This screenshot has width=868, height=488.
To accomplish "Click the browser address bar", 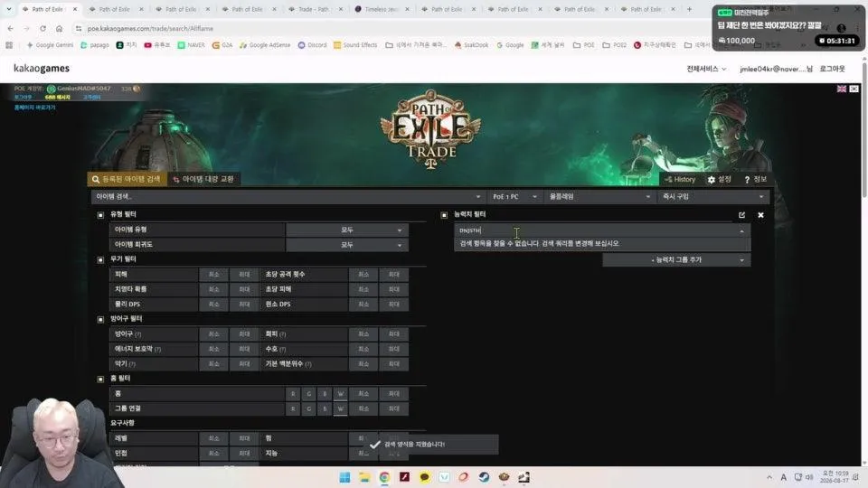I will pyautogui.click(x=388, y=28).
